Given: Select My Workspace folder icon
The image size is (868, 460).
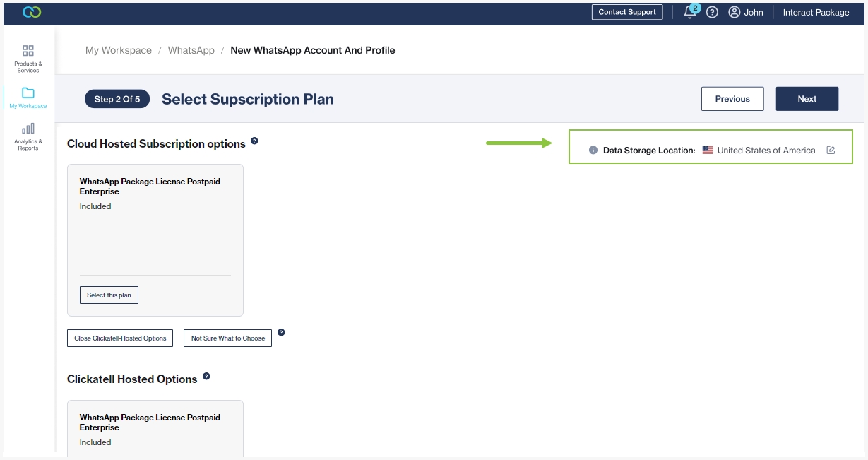Looking at the screenshot, I should click(x=28, y=93).
